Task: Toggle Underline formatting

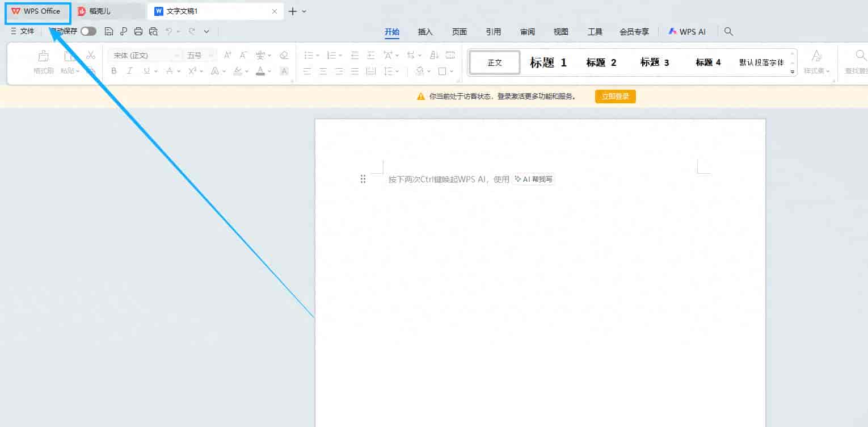Action: (147, 71)
